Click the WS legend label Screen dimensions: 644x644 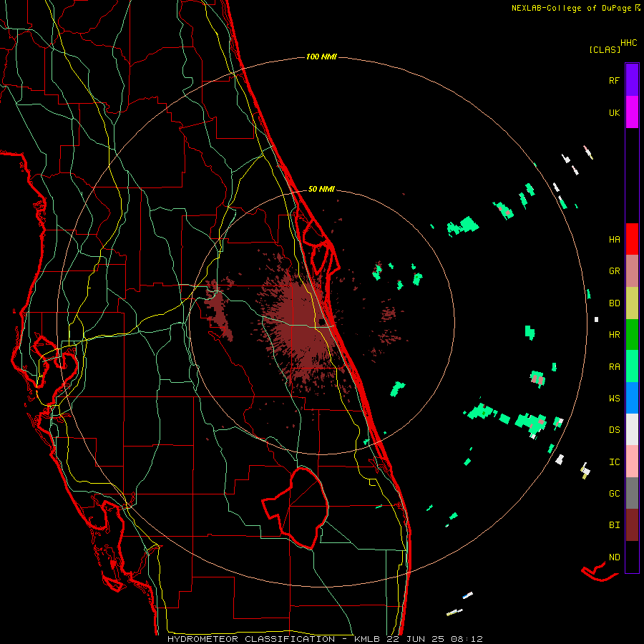coord(614,398)
